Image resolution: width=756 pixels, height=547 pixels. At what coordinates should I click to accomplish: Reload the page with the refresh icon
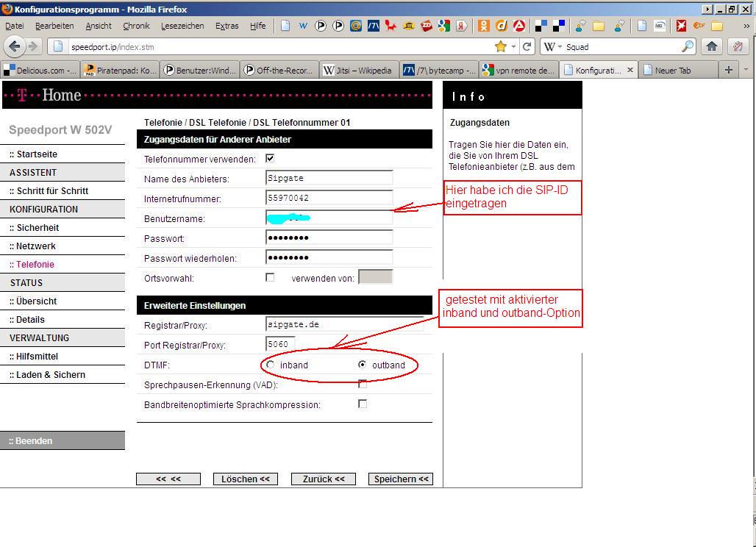point(527,46)
